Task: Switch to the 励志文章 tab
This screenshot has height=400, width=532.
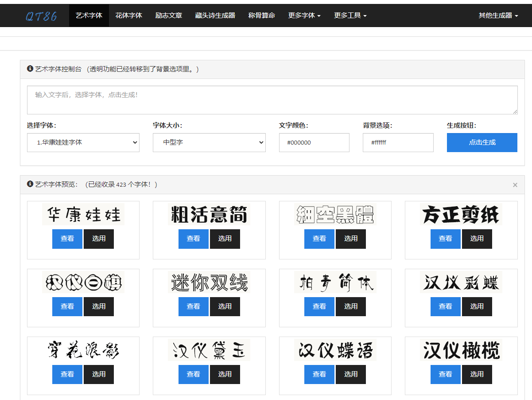Action: click(169, 15)
